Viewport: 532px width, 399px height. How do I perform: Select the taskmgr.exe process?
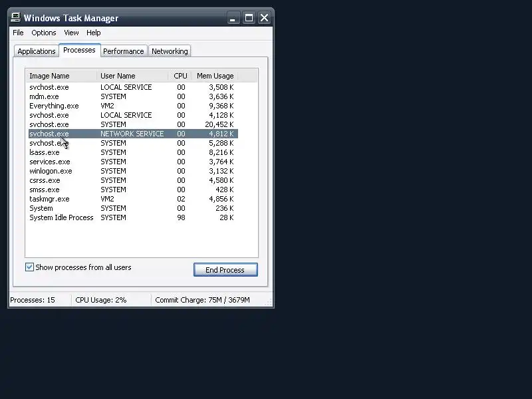tap(133, 199)
